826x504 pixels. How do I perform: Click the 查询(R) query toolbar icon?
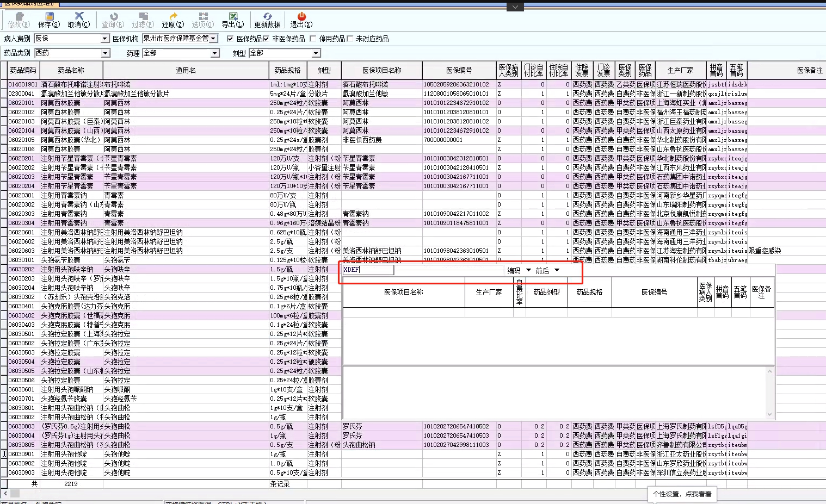coord(113,20)
